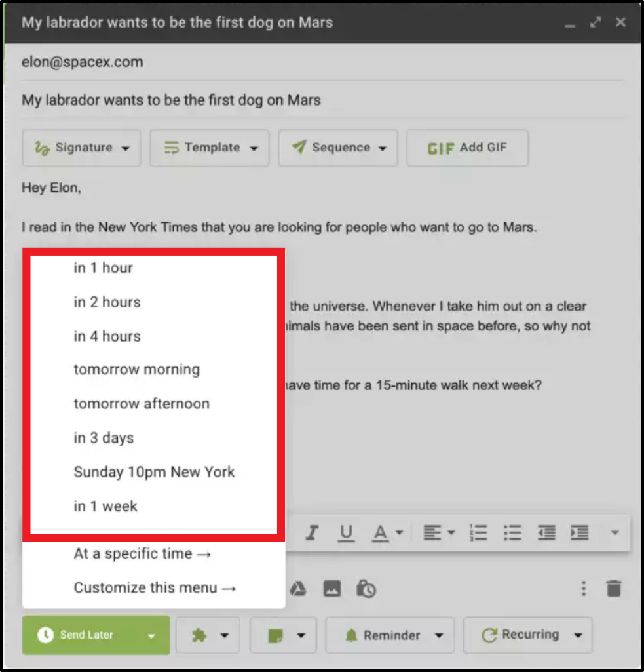Insert a numbered list

(479, 533)
